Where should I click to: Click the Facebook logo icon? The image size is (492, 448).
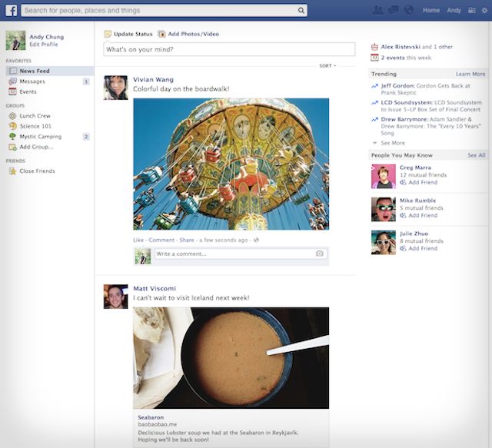click(x=10, y=10)
